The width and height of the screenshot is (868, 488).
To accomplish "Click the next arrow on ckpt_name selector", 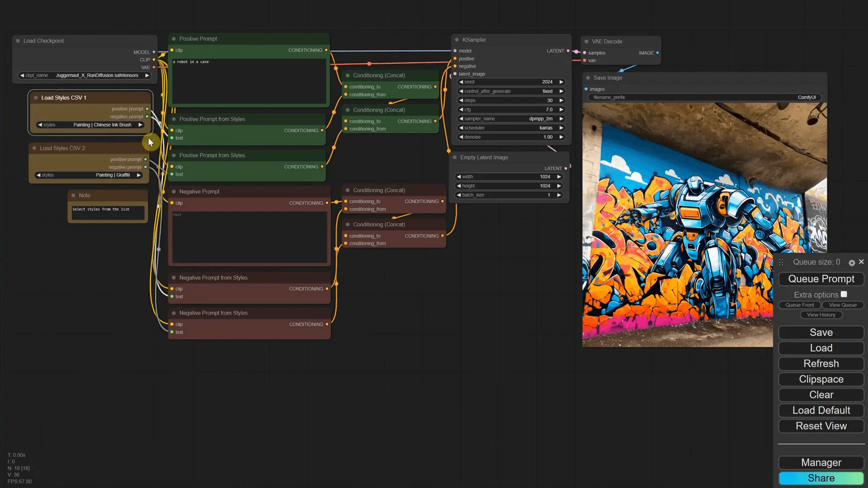I will click(147, 75).
